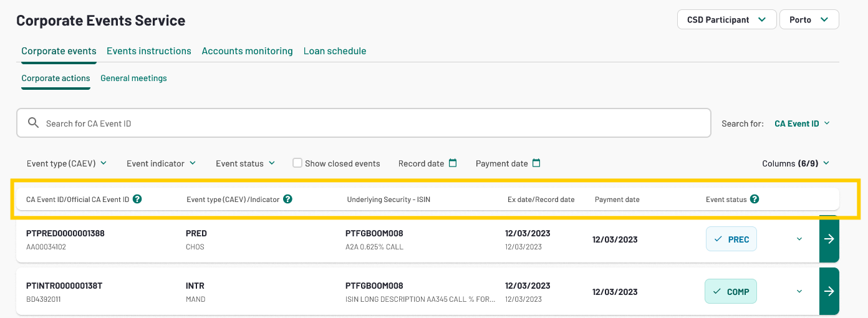The height and width of the screenshot is (318, 868).
Task: Expand the PTPRED0000001388 row chevron
Action: coord(799,239)
